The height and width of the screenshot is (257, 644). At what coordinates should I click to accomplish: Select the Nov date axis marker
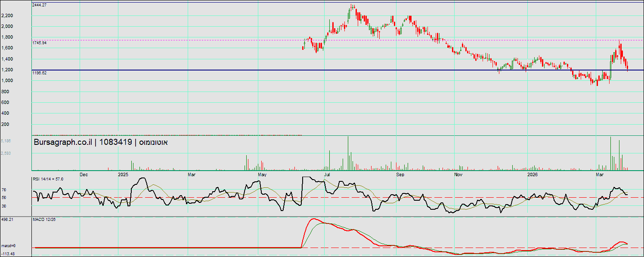pyautogui.click(x=458, y=175)
